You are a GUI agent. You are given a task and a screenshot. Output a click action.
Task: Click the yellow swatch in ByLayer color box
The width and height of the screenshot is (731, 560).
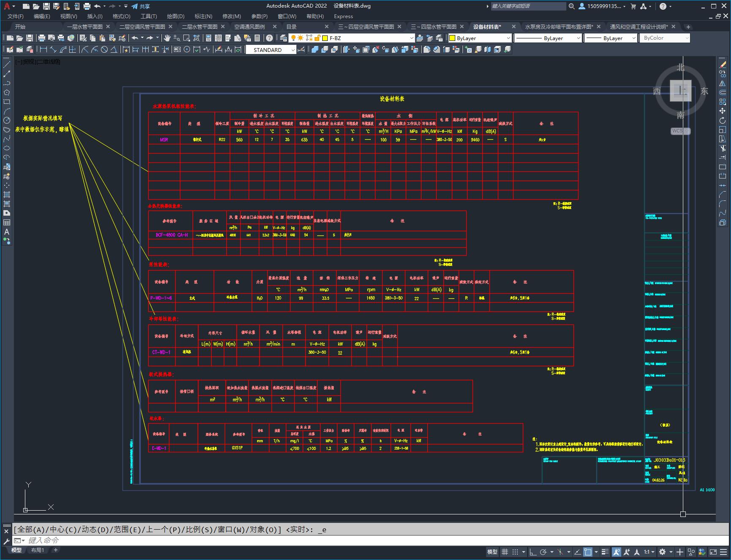coord(453,38)
